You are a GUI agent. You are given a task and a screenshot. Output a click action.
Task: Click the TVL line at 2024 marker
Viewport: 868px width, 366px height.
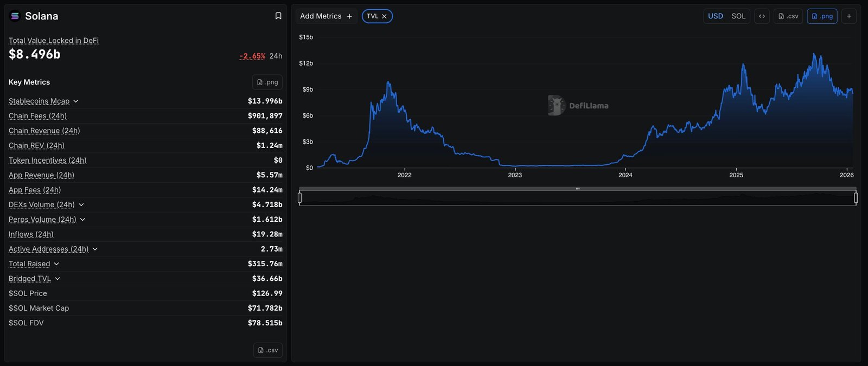[x=626, y=157]
